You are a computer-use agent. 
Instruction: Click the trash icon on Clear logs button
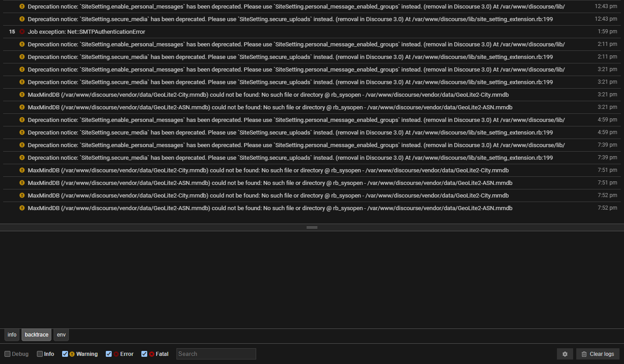tap(584, 354)
